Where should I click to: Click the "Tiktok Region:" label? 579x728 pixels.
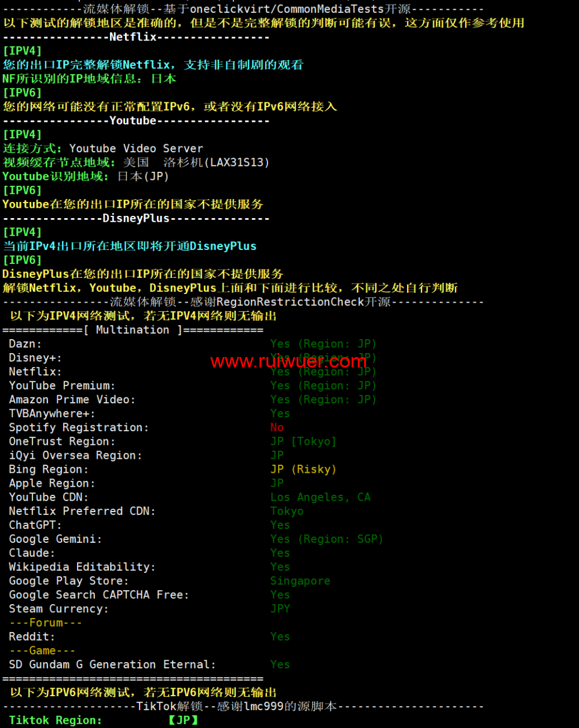click(x=56, y=720)
